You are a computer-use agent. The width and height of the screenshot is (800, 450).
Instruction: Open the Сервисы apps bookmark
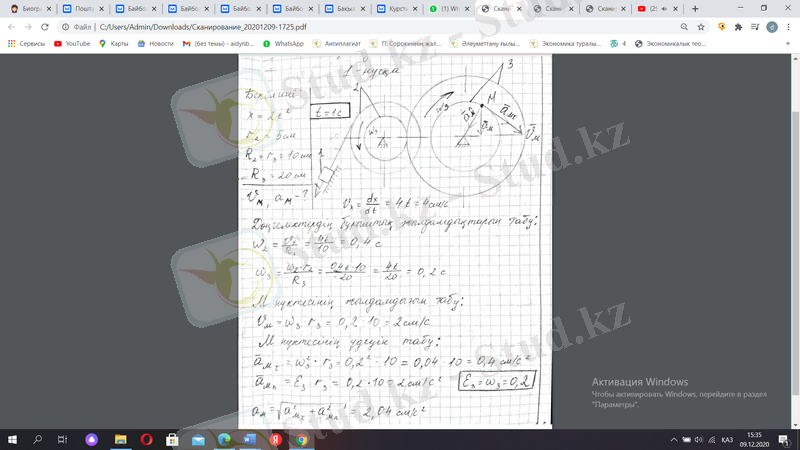pyautogui.click(x=27, y=44)
